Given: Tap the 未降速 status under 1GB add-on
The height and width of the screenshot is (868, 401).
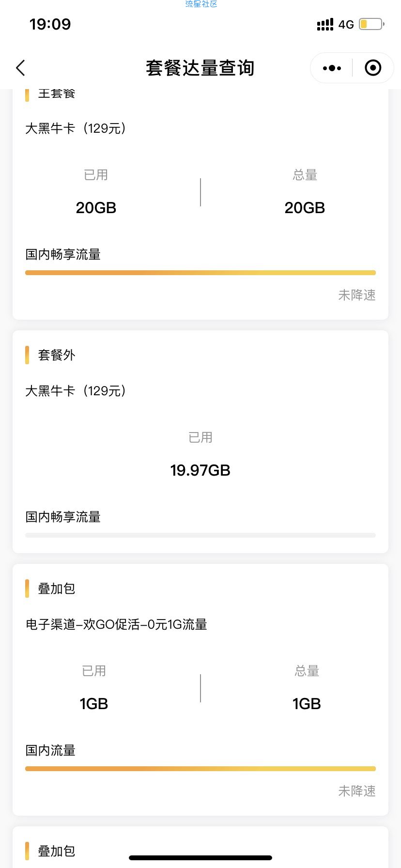Looking at the screenshot, I should tap(357, 791).
